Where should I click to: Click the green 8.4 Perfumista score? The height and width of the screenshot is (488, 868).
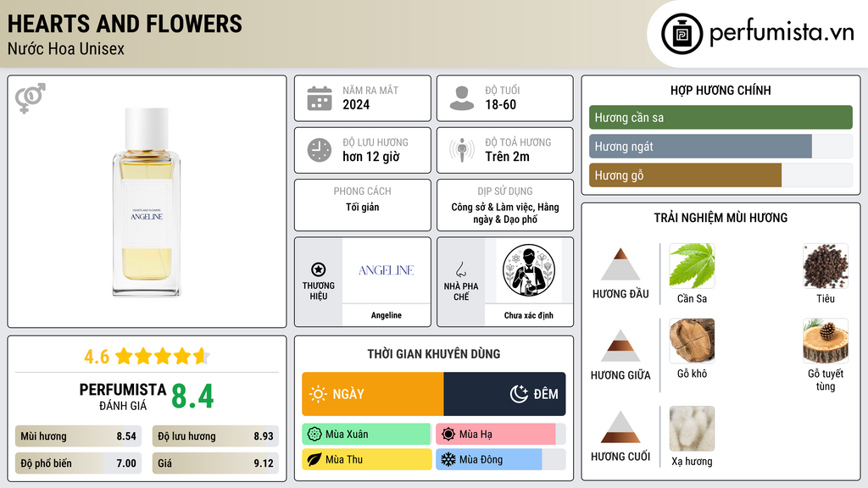tap(192, 396)
